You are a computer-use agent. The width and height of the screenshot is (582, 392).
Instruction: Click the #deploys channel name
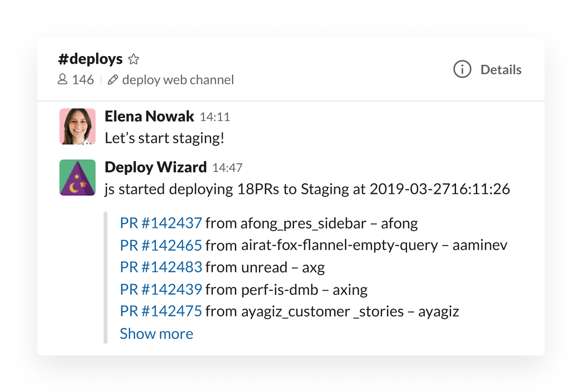[x=90, y=59]
